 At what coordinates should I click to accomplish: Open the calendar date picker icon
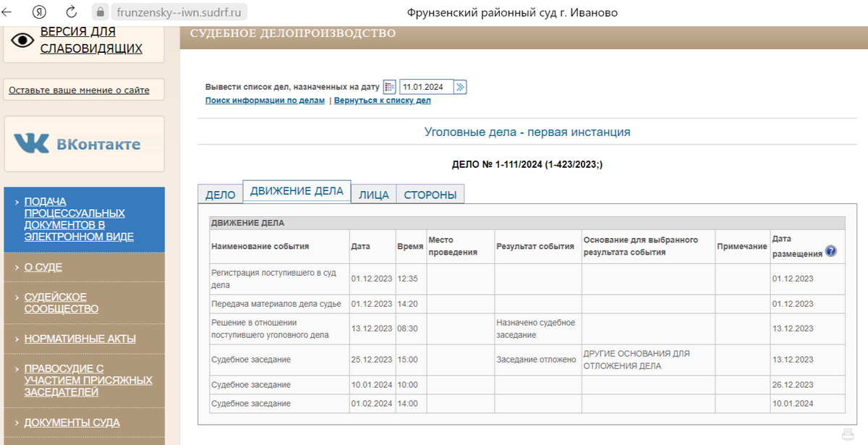click(389, 87)
